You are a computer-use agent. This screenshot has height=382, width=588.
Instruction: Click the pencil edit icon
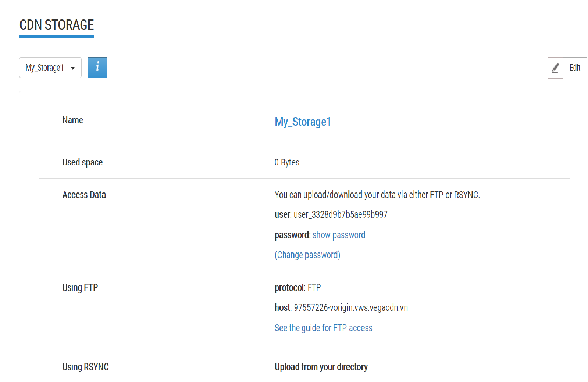tap(555, 68)
